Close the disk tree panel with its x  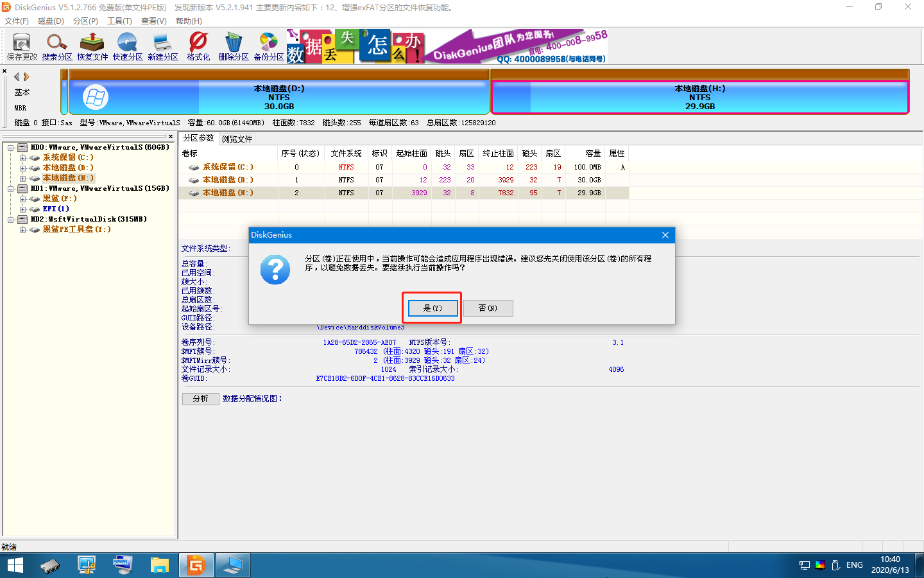(171, 136)
